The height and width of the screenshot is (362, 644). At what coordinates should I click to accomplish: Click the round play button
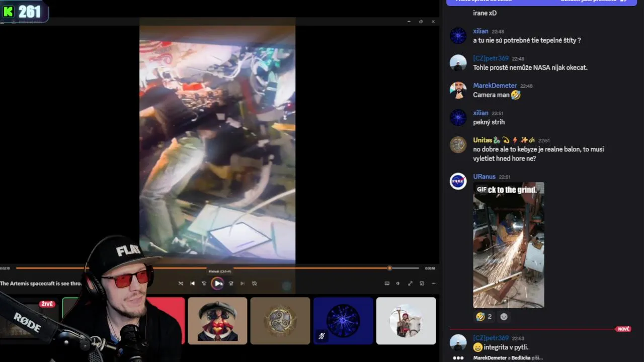(217, 284)
